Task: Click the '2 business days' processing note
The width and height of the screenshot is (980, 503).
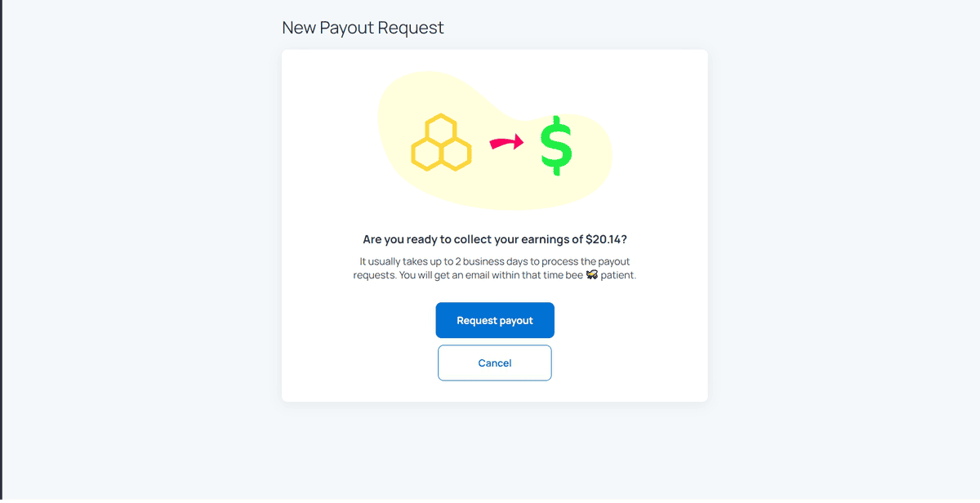Action: [495, 261]
